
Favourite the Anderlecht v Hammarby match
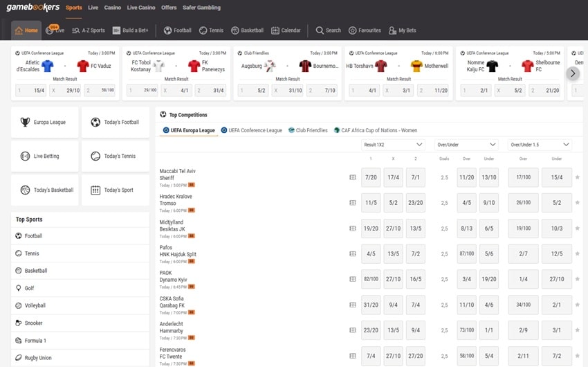pyautogui.click(x=578, y=330)
